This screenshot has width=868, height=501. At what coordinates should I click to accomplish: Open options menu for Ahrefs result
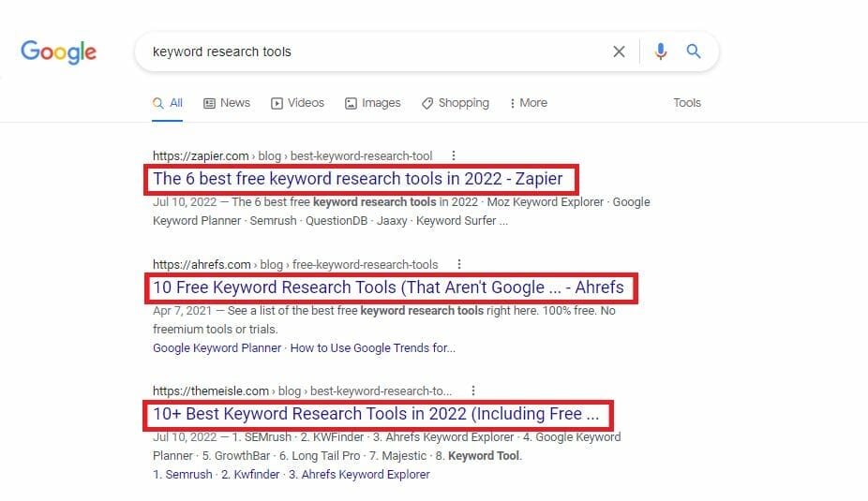point(459,264)
